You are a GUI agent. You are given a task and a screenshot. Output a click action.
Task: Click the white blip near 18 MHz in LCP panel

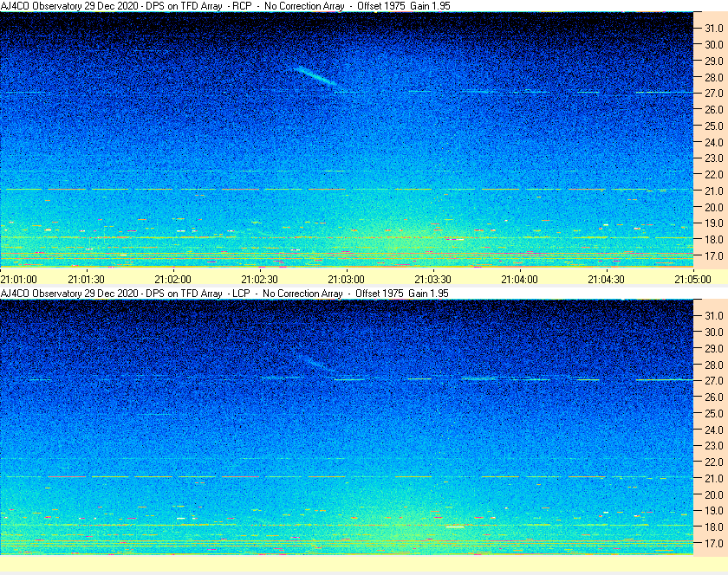click(x=455, y=527)
